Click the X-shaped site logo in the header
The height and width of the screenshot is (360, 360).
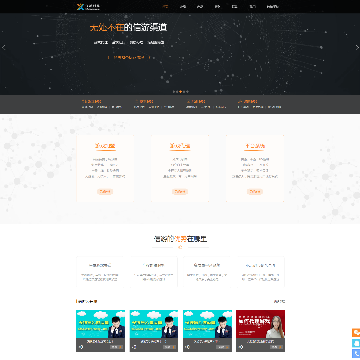click(80, 7)
